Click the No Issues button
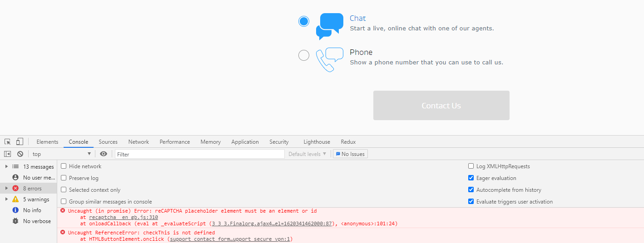644x243 pixels. (350, 154)
